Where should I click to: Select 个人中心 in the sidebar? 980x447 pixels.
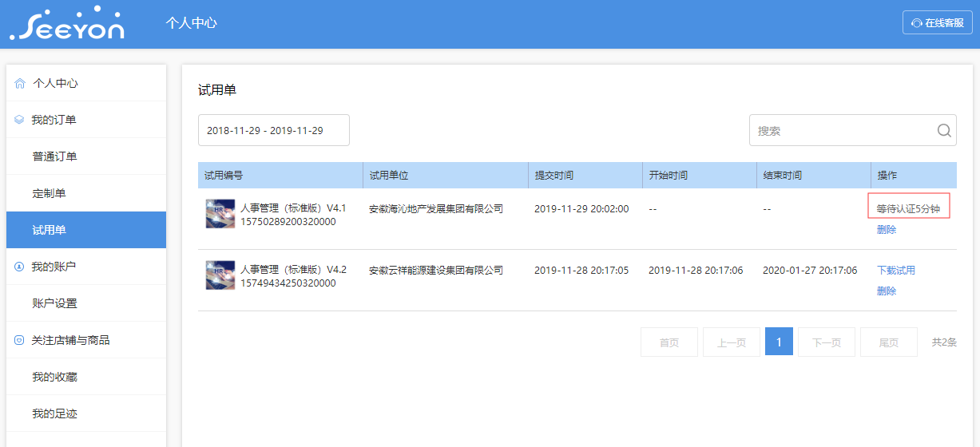click(x=86, y=83)
